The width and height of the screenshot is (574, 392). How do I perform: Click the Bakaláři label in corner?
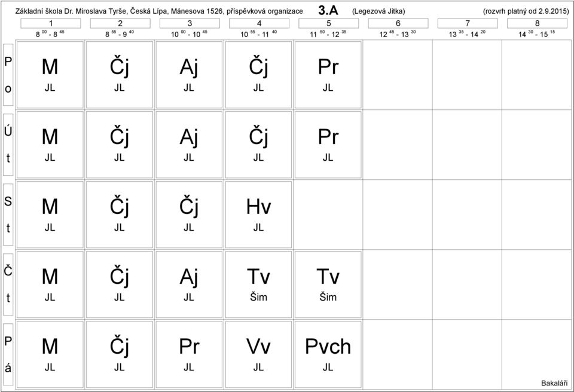[x=555, y=382]
